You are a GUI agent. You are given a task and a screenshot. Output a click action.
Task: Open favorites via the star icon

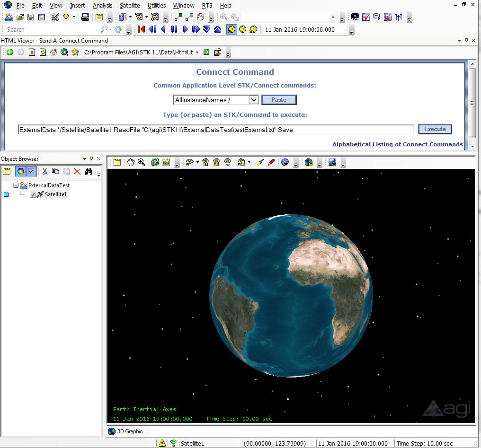point(75,52)
